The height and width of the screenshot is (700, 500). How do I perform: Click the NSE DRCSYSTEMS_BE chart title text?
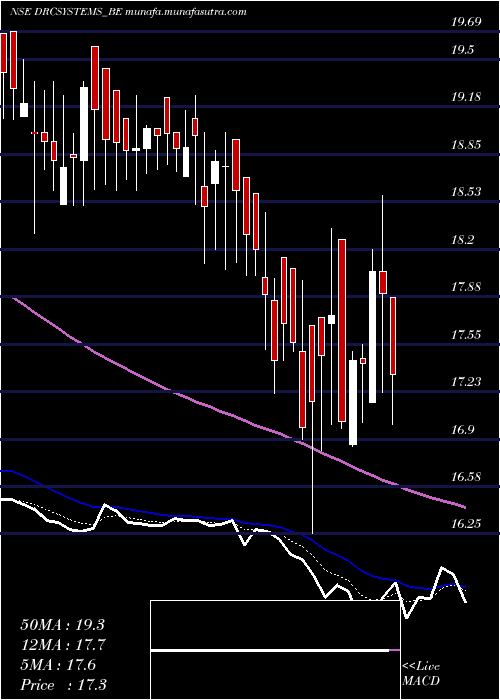128,12
